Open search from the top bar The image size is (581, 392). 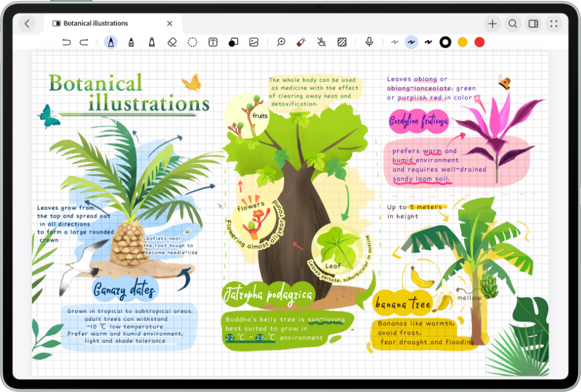[513, 24]
